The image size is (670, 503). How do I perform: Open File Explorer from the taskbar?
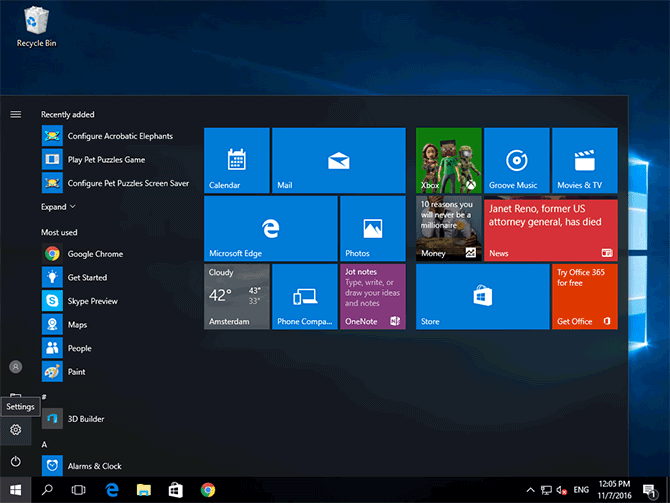click(x=144, y=490)
